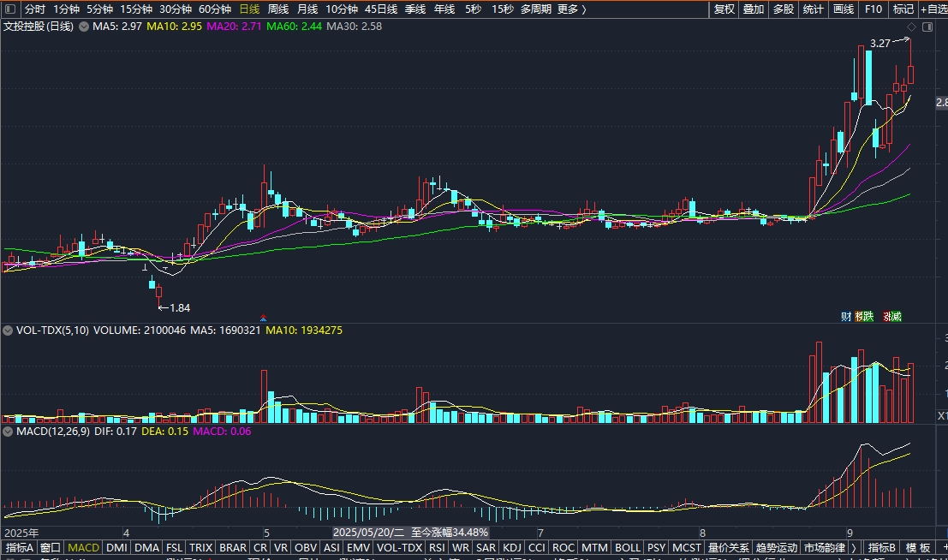The height and width of the screenshot is (560, 948).
Task: Click the 3.27 high price label
Action: click(x=880, y=44)
